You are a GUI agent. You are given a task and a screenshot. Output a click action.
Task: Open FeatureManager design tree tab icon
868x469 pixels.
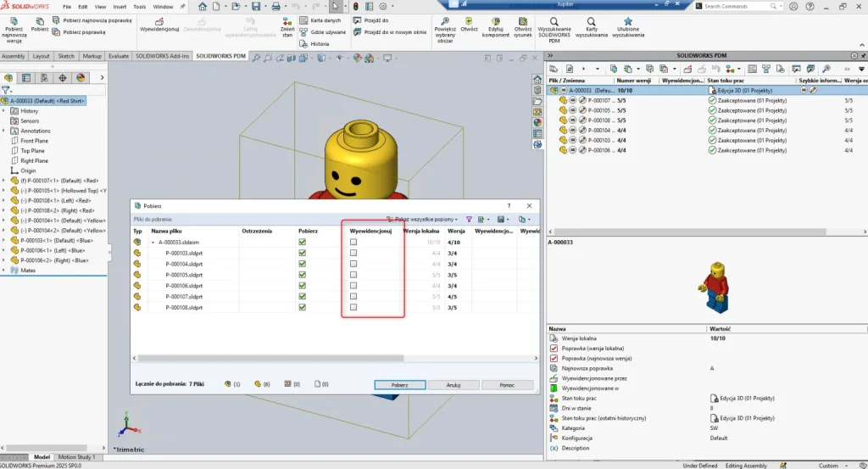pos(8,78)
